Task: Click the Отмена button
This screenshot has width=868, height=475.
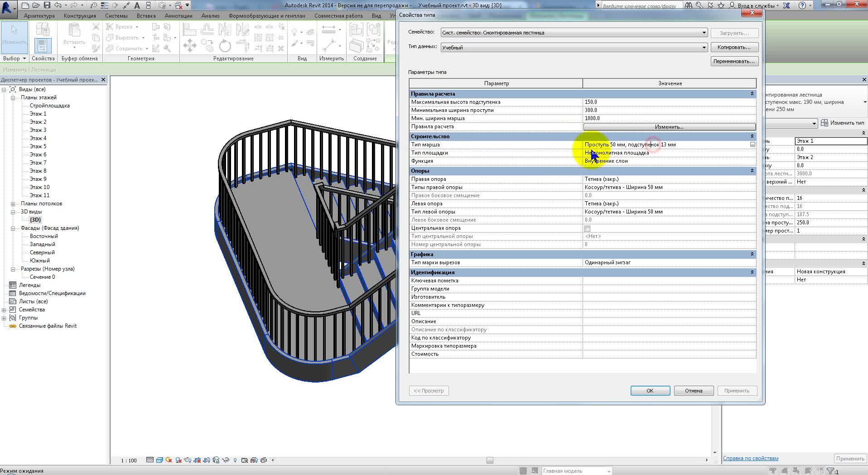Action: pyautogui.click(x=694, y=391)
